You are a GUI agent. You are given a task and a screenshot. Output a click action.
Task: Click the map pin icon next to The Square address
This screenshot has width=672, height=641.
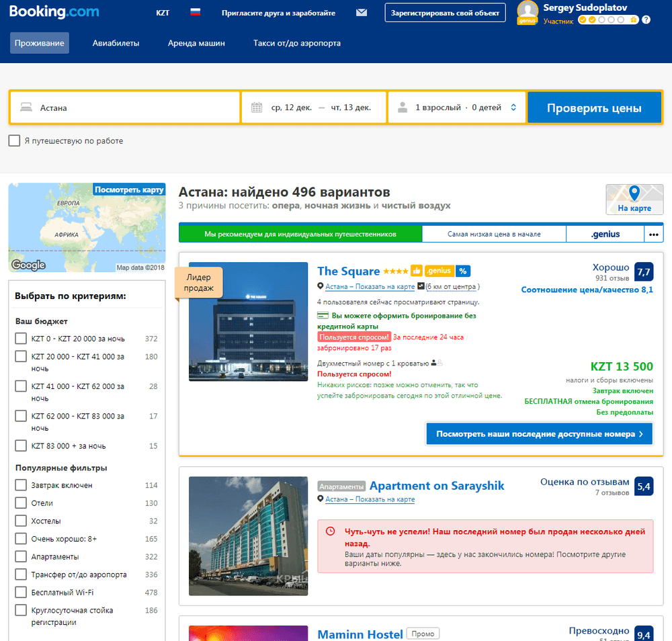tap(320, 286)
